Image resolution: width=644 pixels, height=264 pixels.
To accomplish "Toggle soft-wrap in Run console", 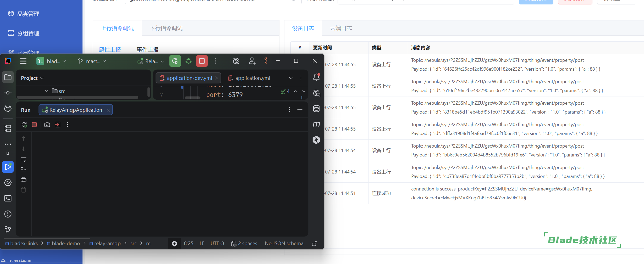I will coord(24,159).
